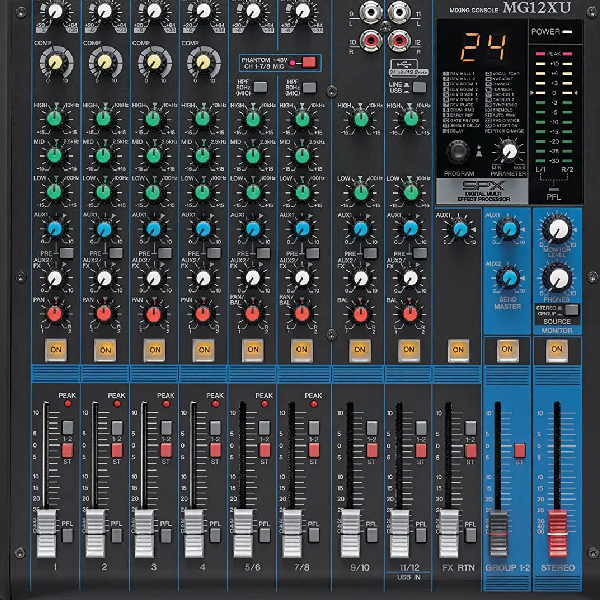Click channel 10 R red RCA jack

(x=371, y=40)
